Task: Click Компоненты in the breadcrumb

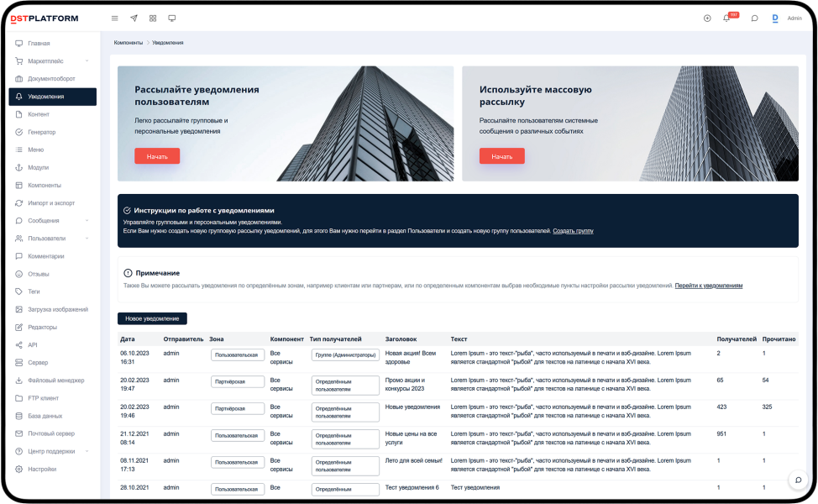Action: 128,42
